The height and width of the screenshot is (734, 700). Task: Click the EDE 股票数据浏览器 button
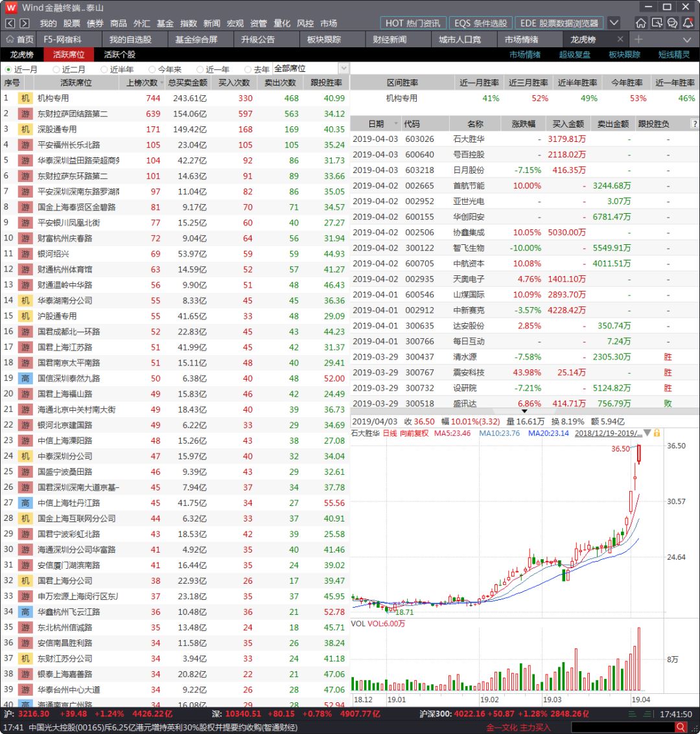[559, 23]
